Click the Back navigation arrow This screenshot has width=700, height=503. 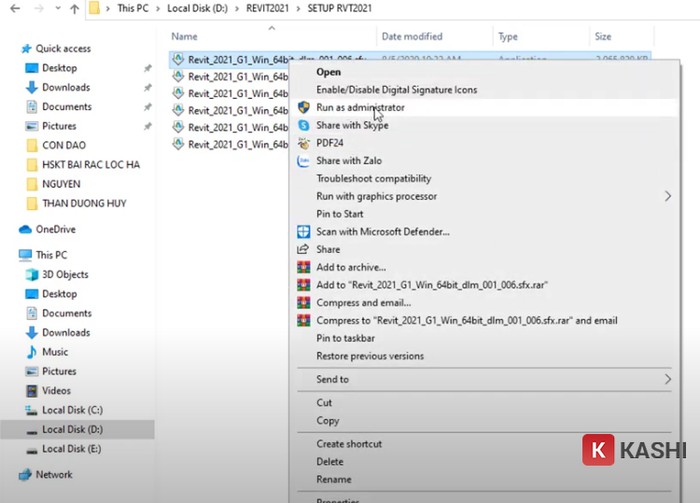[x=15, y=8]
